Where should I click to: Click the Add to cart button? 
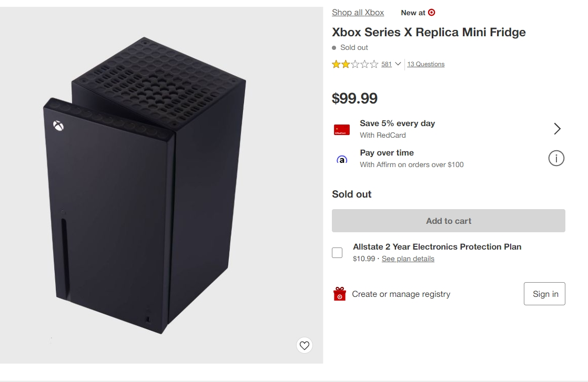(448, 221)
